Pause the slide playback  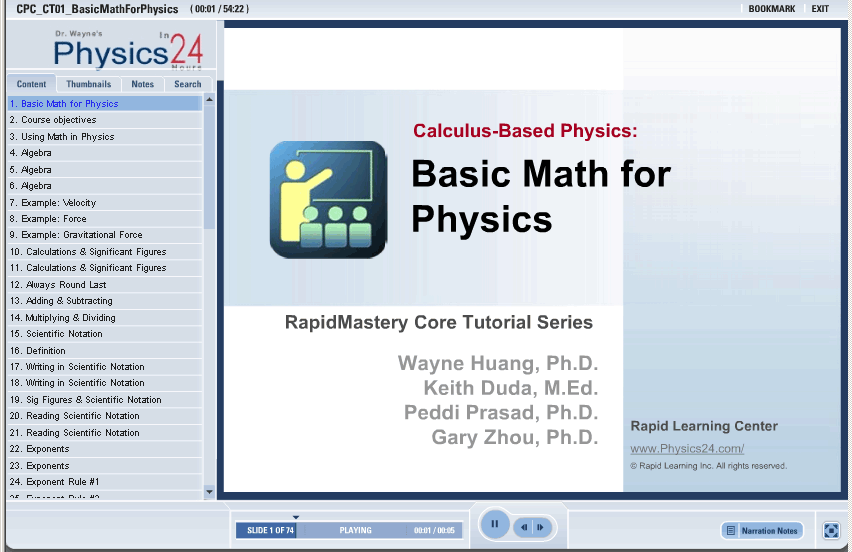pos(495,524)
